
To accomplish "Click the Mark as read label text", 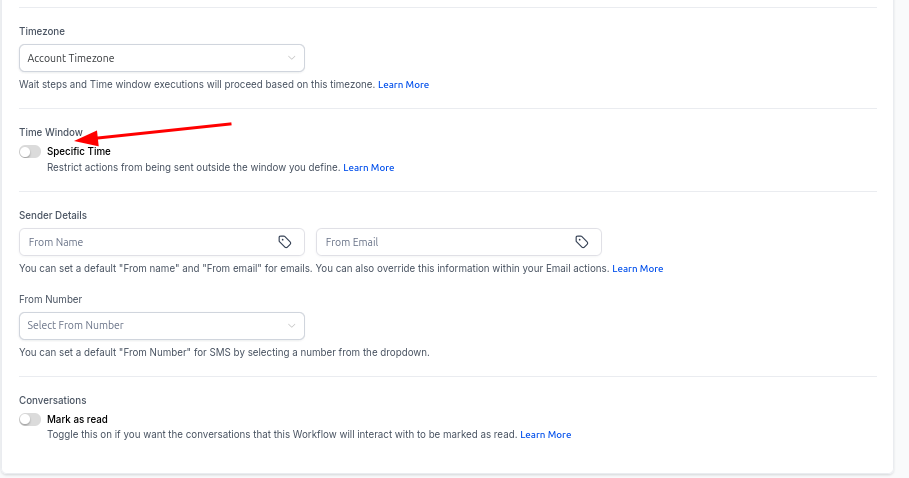I will [x=77, y=420].
